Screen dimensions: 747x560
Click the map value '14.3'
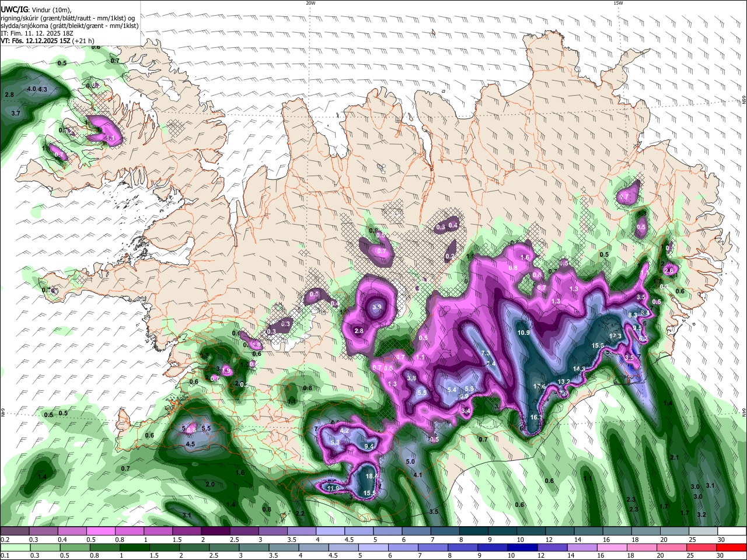579,369
